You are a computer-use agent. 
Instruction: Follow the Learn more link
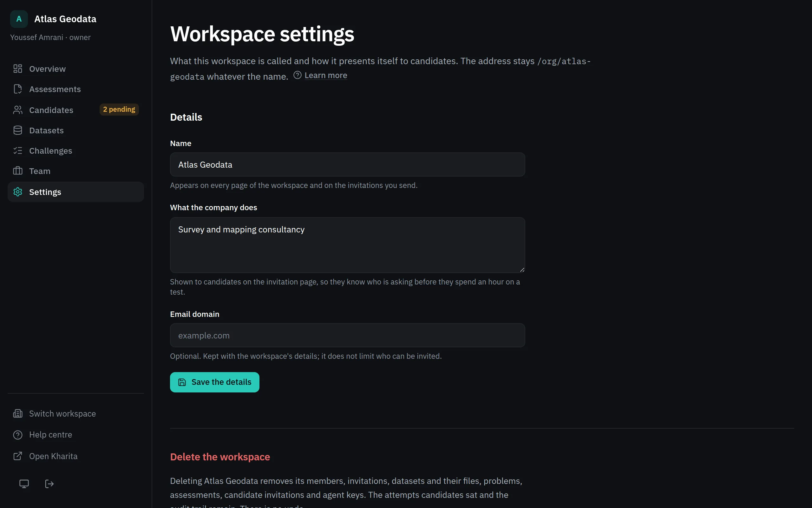pos(326,75)
